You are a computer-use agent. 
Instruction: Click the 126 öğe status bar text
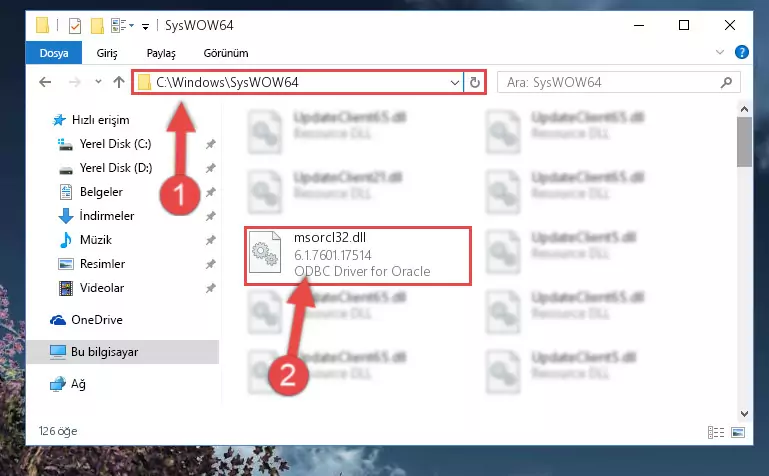tap(58, 431)
